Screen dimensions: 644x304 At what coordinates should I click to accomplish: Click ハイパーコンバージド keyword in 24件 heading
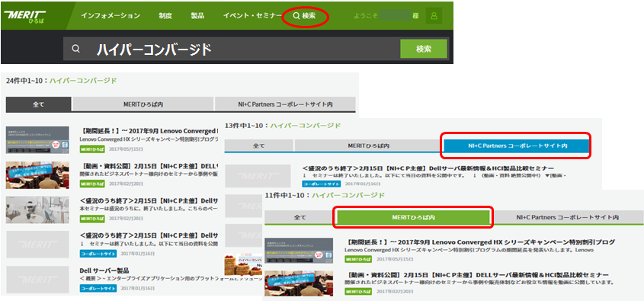click(x=83, y=81)
